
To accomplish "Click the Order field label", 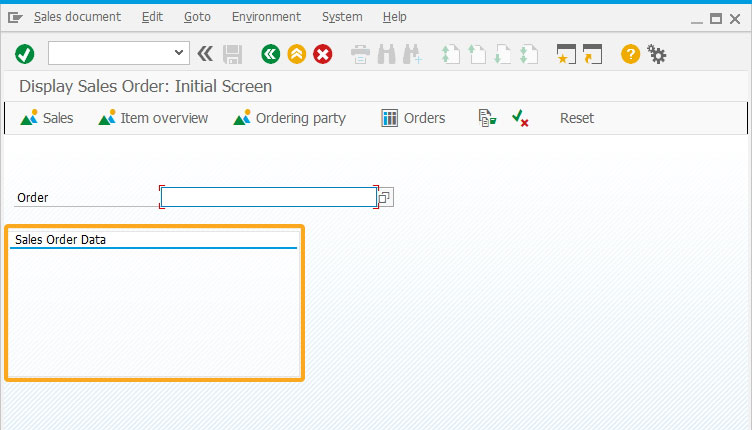I will coord(33,198).
